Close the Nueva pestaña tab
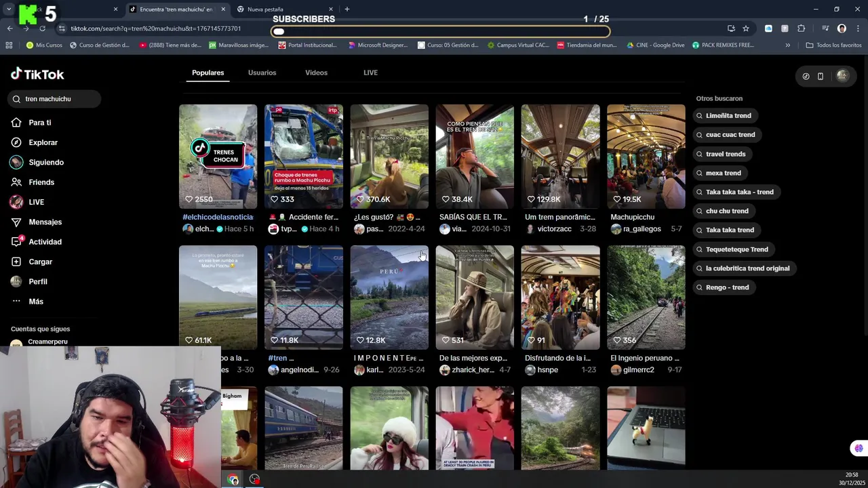 330,9
